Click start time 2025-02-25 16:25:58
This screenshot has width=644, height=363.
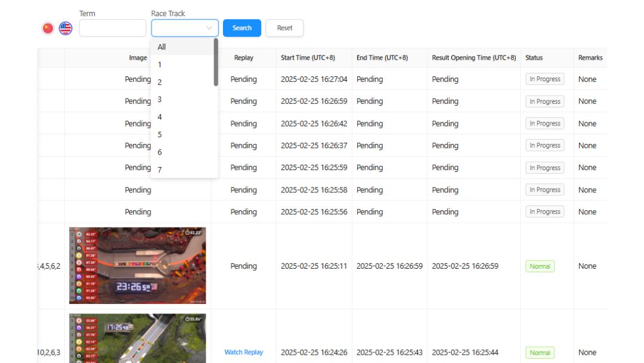(314, 190)
